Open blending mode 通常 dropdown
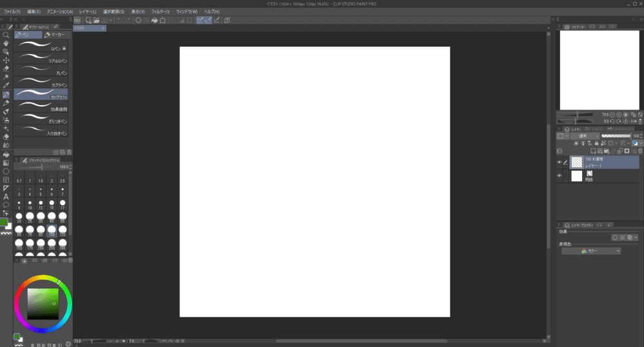 [585, 136]
